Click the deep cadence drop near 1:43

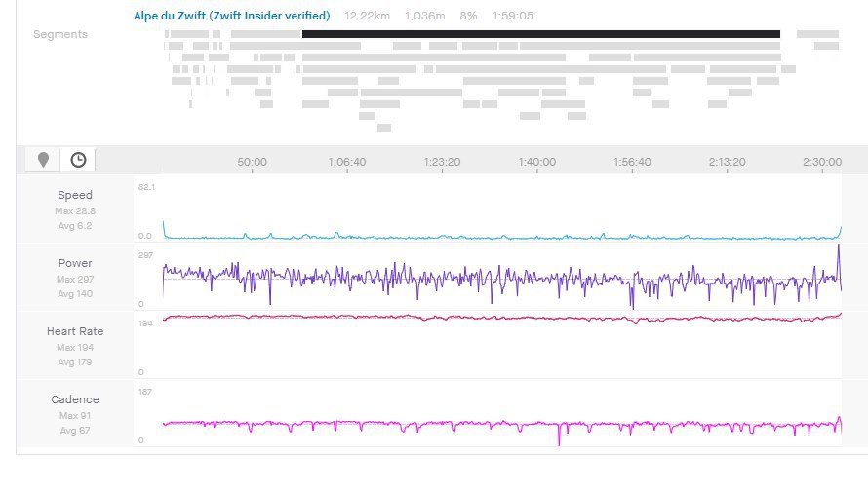pyautogui.click(x=559, y=435)
